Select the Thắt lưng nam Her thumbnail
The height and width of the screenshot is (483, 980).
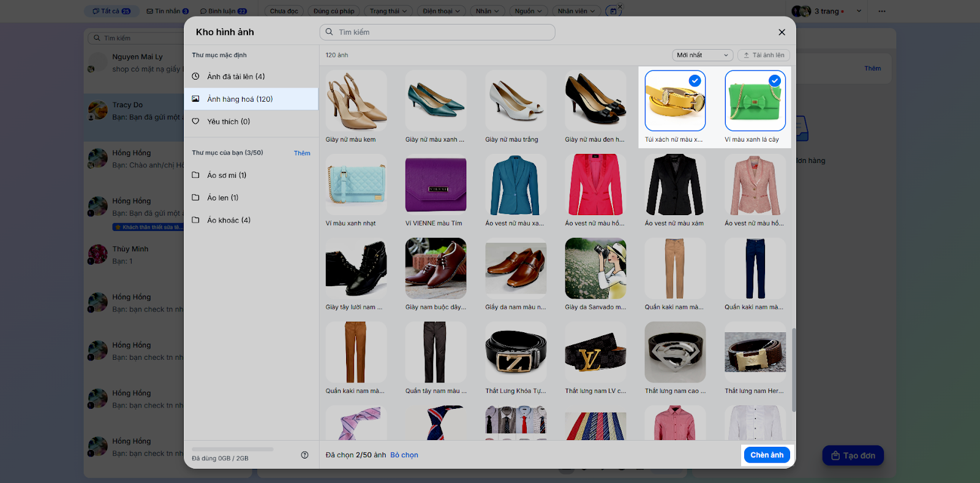tap(755, 352)
